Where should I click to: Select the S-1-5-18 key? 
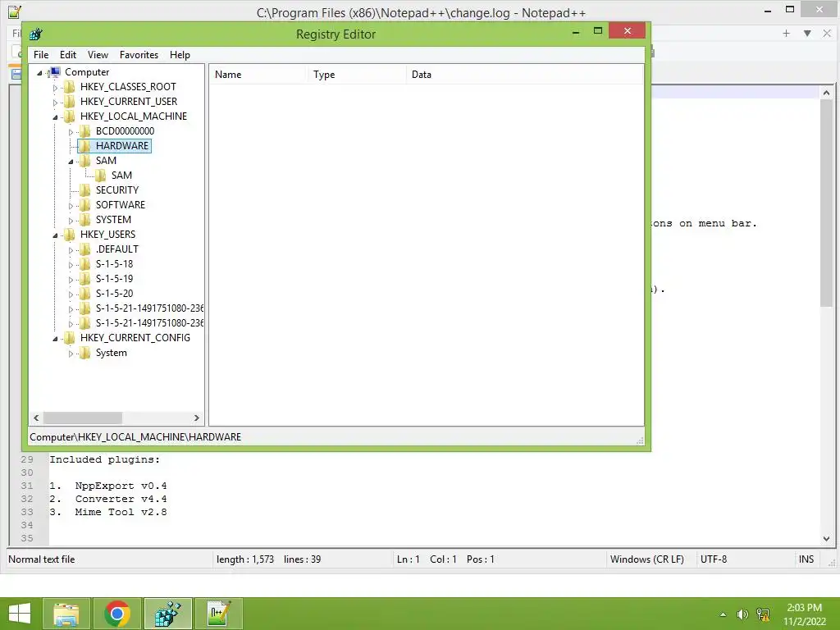[114, 263]
